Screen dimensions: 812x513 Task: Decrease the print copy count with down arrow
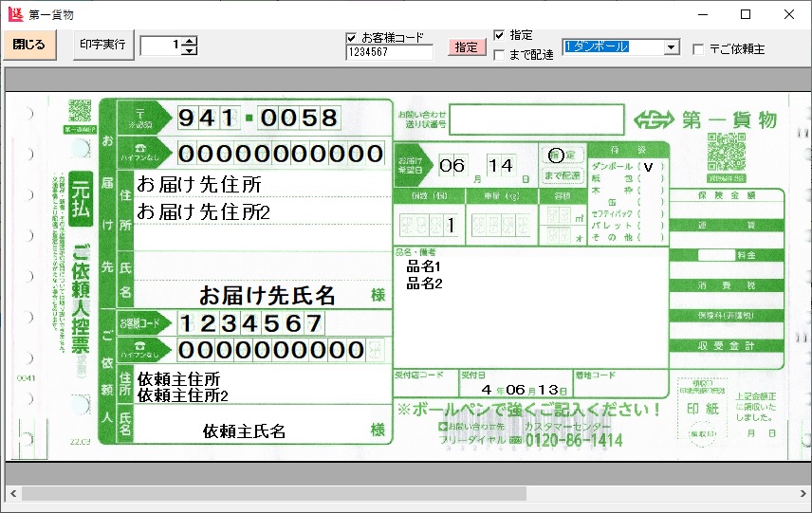tap(190, 50)
